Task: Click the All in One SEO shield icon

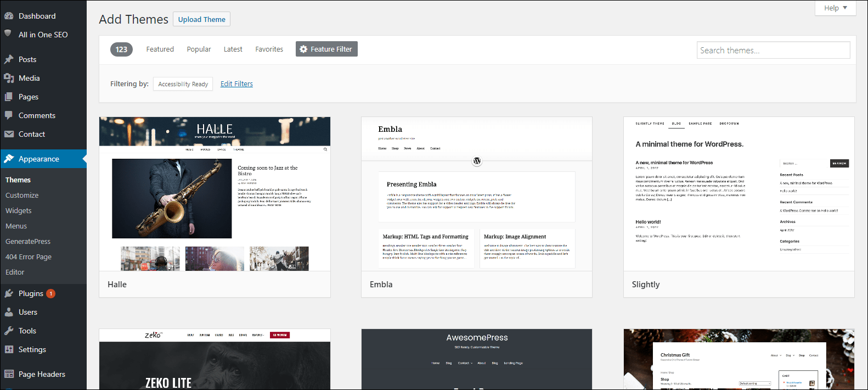Action: point(8,34)
